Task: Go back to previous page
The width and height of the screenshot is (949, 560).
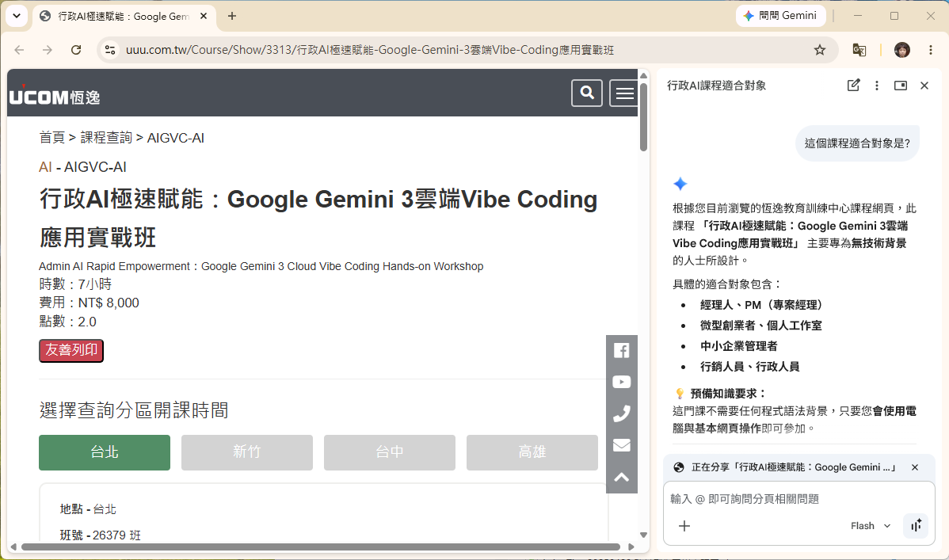Action: pyautogui.click(x=19, y=50)
